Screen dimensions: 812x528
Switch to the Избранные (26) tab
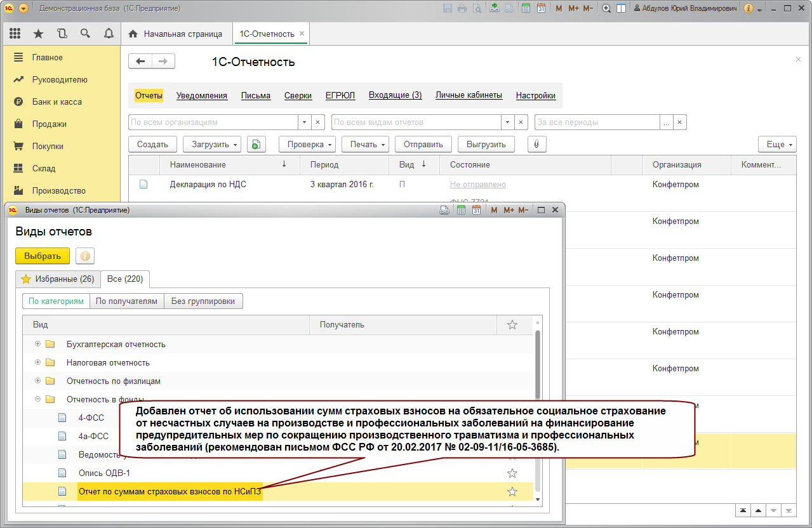coord(58,279)
